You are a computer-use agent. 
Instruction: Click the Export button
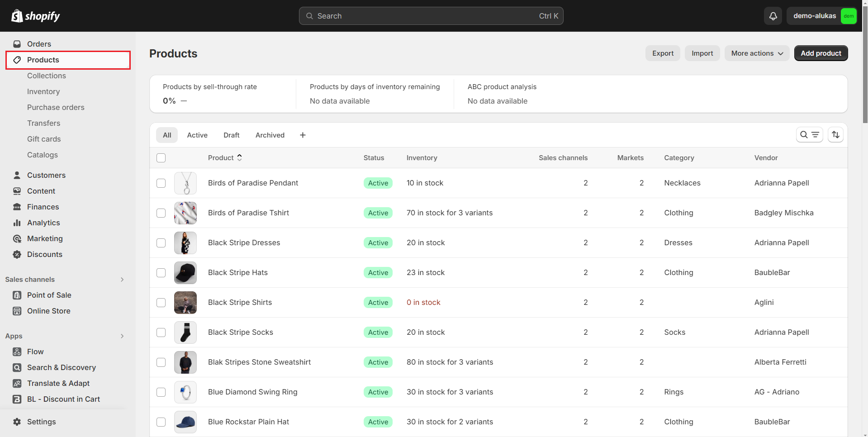[663, 53]
